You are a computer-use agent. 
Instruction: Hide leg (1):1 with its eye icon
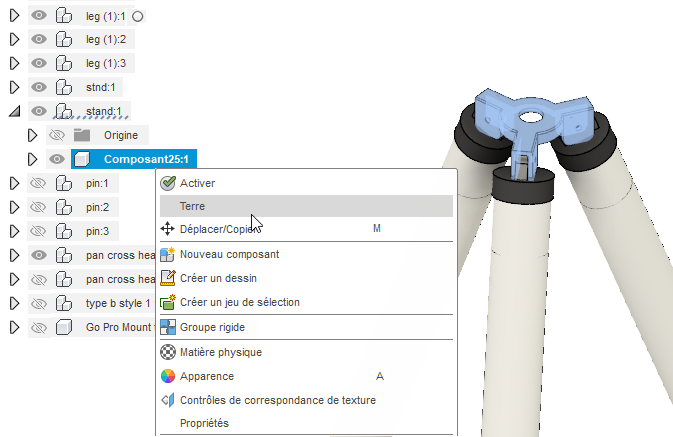coord(39,16)
